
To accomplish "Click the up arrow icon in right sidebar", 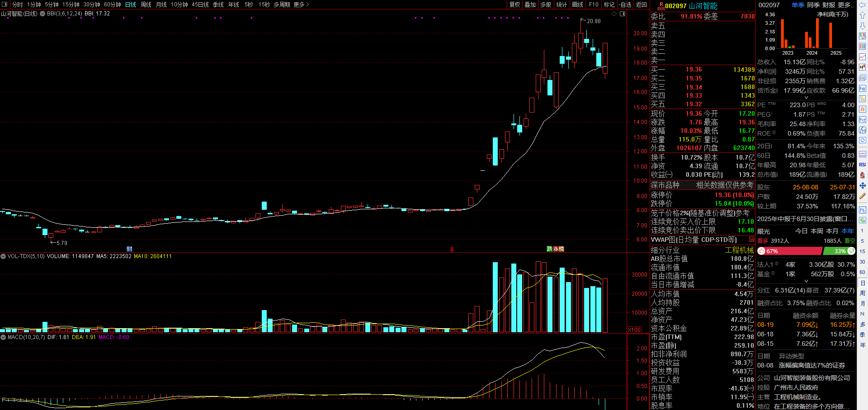I will (862, 15).
